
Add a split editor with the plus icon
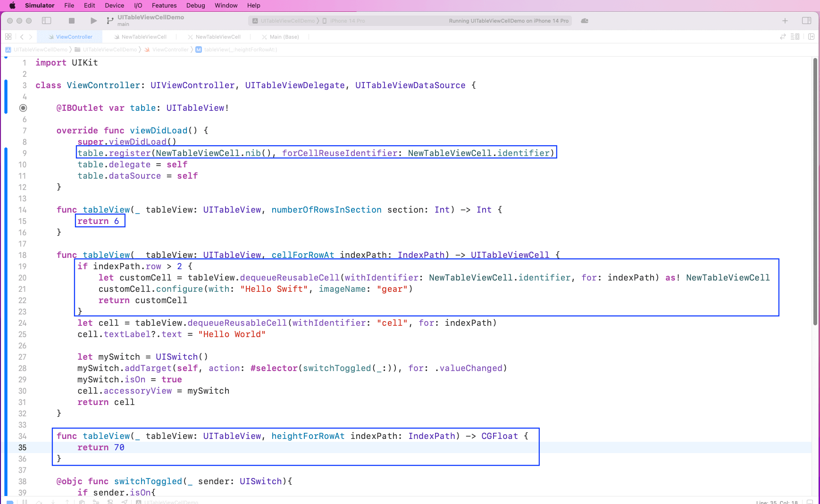(811, 36)
